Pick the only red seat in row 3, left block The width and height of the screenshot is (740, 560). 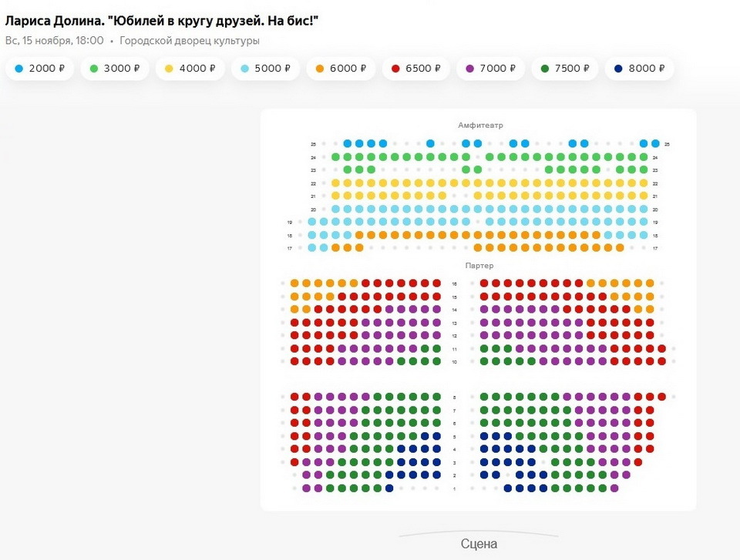(x=294, y=462)
